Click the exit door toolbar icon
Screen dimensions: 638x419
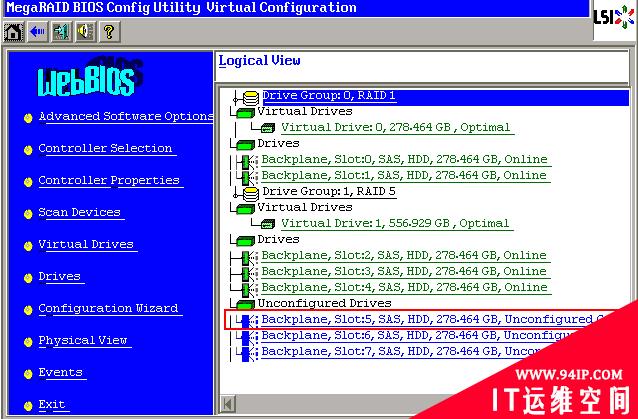pyautogui.click(x=61, y=32)
